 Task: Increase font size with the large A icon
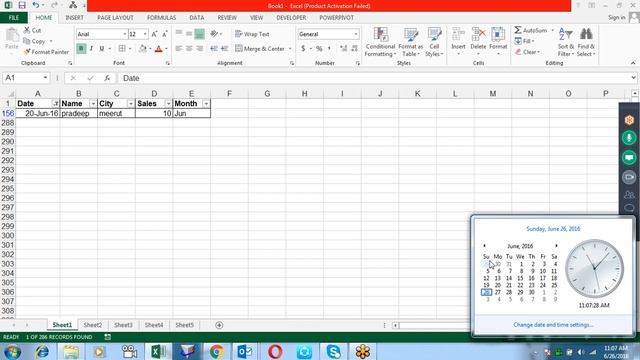154,34
